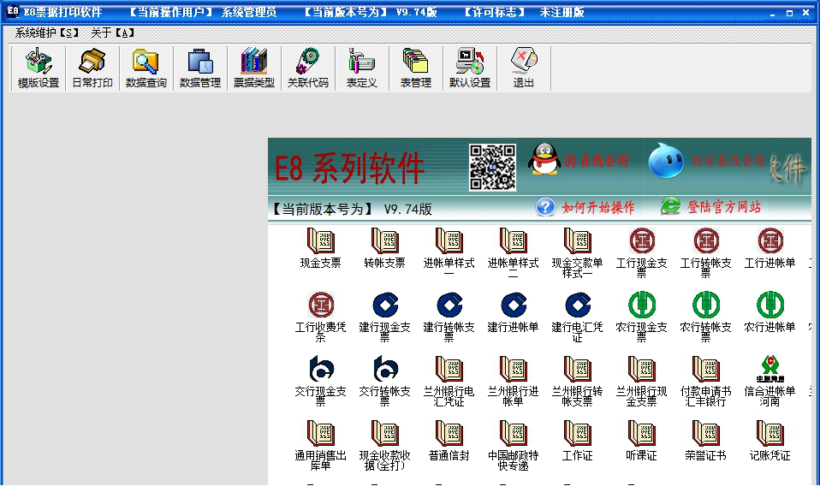Screen dimensions: 820x504
Task: Open 数据查询 data query tool
Action: click(x=146, y=68)
